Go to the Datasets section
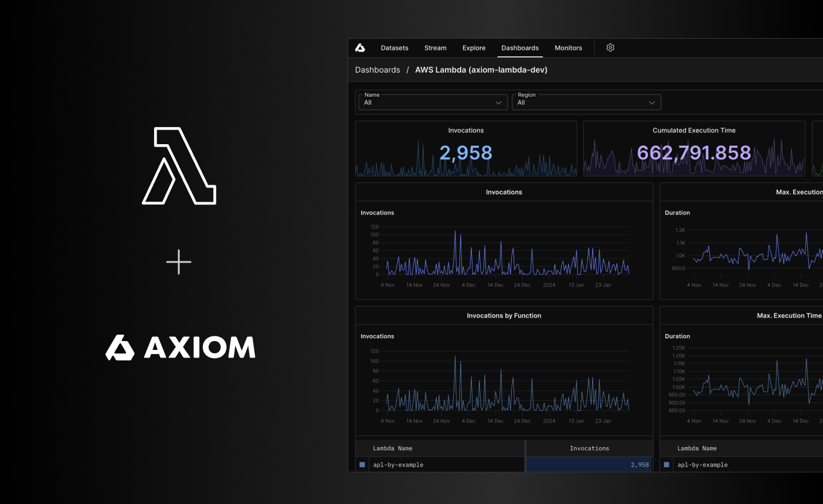 pos(394,47)
